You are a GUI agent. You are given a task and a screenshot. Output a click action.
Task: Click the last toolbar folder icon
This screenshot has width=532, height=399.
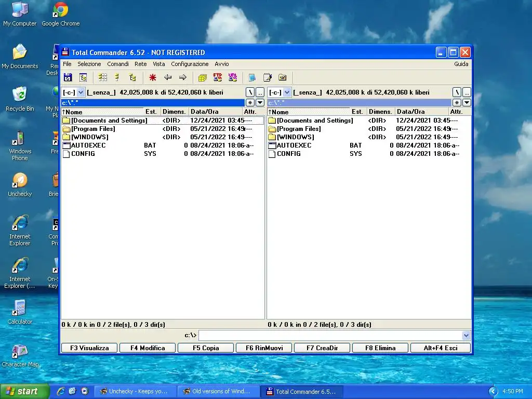[x=282, y=77]
